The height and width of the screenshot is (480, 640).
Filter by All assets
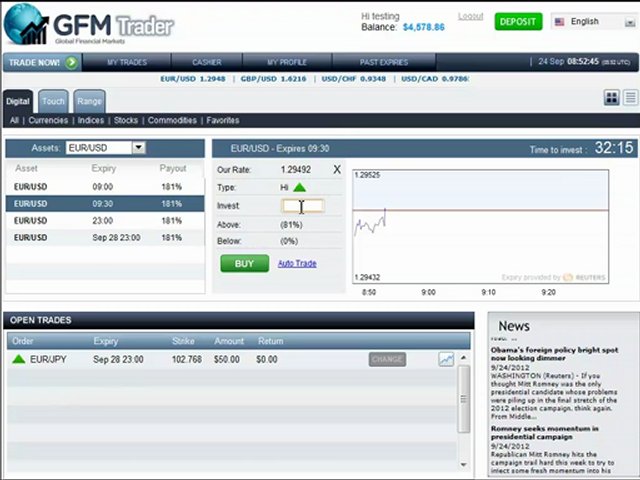[x=14, y=120]
